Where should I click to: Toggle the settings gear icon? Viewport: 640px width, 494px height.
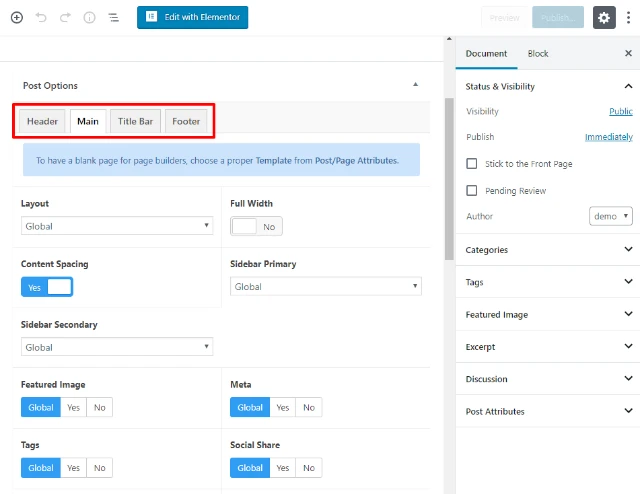(x=604, y=18)
